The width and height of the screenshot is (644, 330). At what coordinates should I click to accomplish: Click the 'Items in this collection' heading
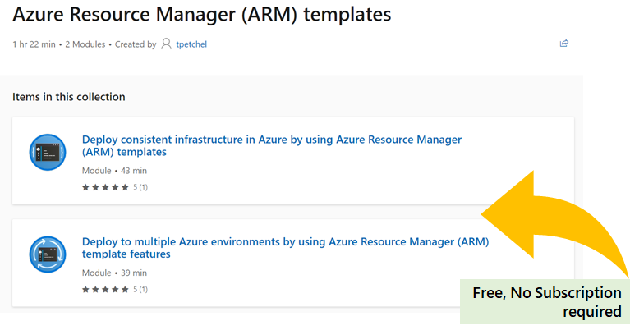[69, 97]
